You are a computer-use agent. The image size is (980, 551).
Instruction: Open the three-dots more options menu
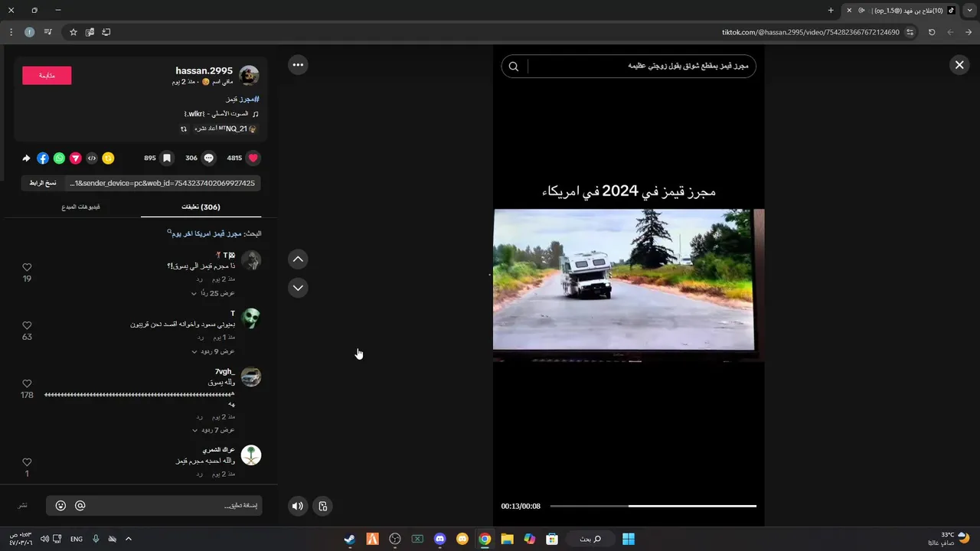(298, 65)
